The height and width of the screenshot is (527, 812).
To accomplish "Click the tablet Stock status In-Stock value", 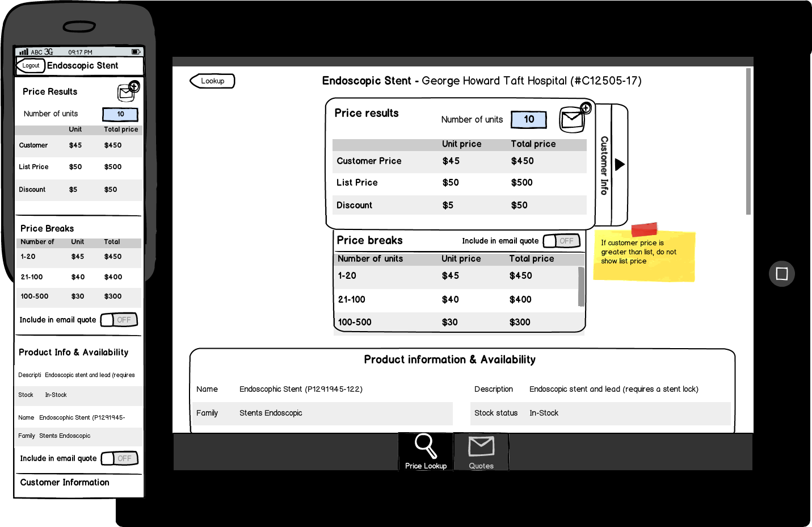I will [x=544, y=413].
